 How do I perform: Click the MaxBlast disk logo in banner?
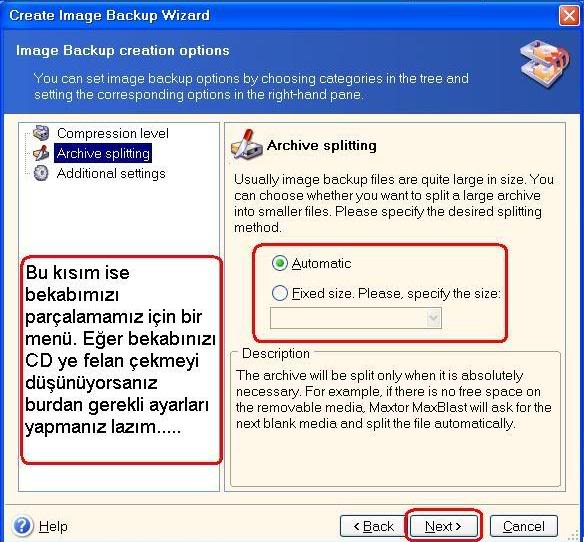click(x=544, y=64)
